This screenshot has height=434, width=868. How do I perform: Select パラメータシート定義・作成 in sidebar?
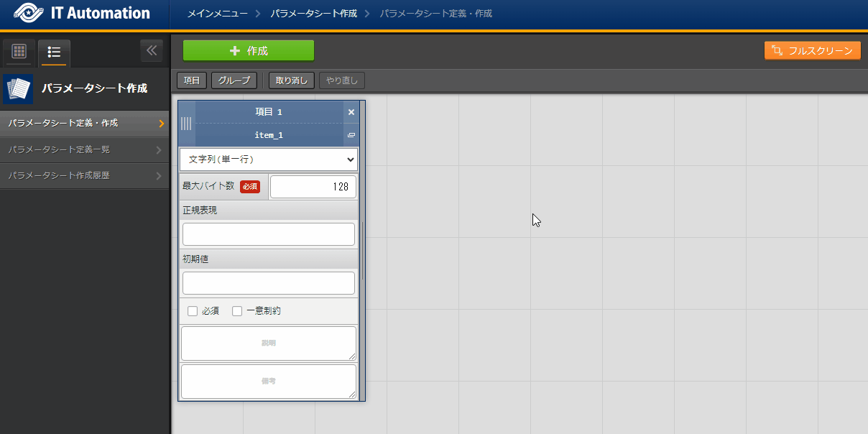[x=84, y=123]
